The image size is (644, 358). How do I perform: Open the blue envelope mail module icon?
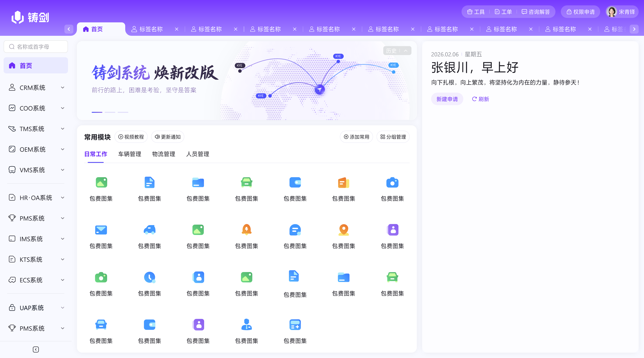click(x=101, y=230)
